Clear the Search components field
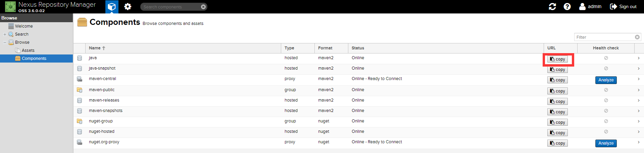The image size is (644, 153). 203,7
